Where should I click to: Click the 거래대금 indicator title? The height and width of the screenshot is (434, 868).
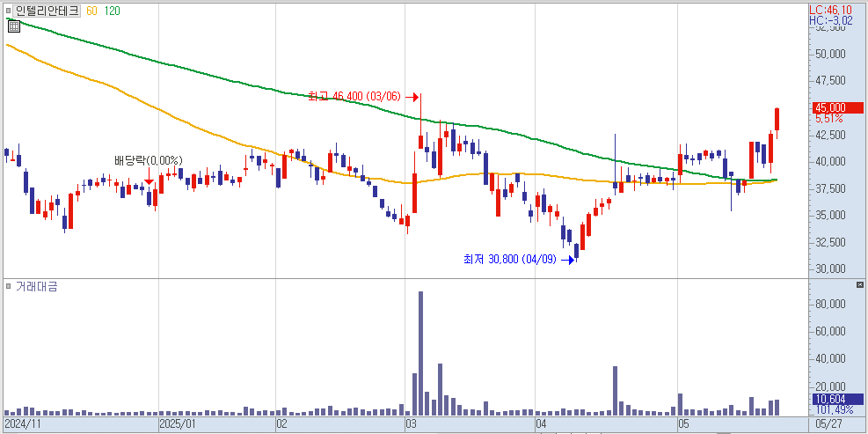pos(37,286)
